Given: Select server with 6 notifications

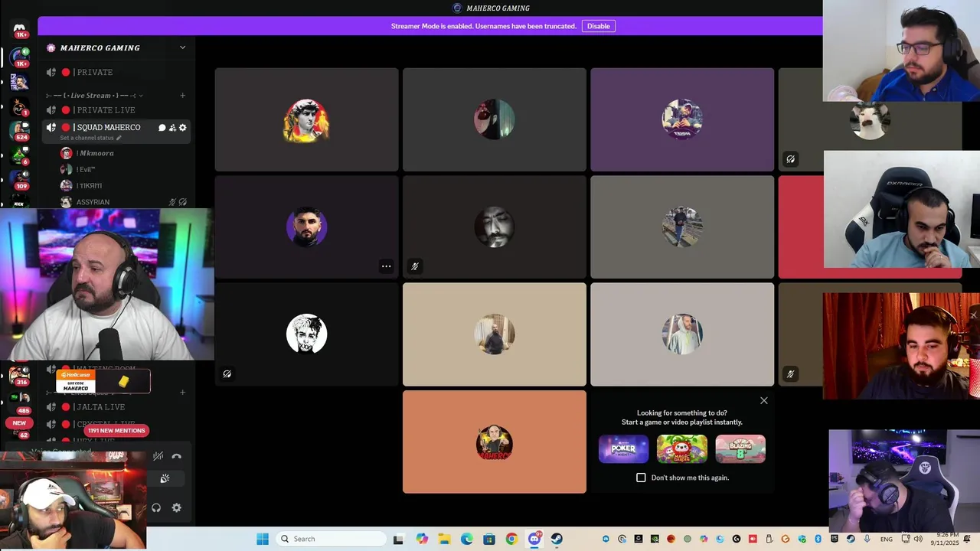Looking at the screenshot, I should coord(20,155).
